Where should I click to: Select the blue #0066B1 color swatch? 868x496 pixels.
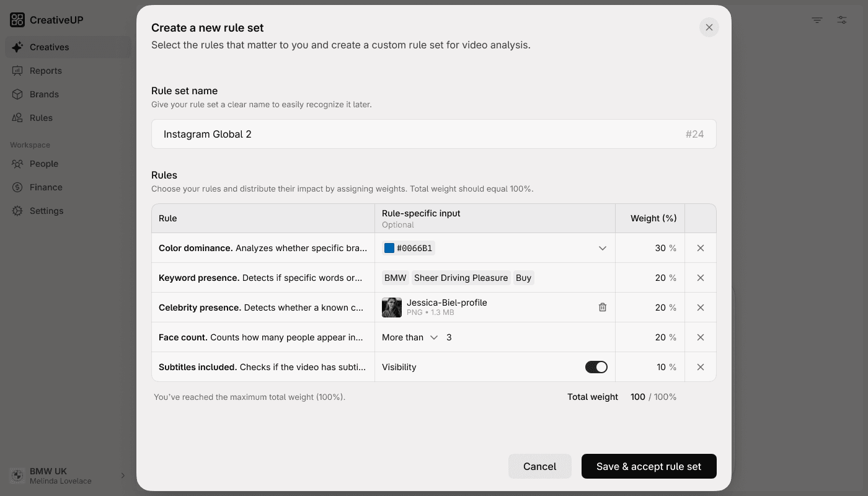pos(389,247)
